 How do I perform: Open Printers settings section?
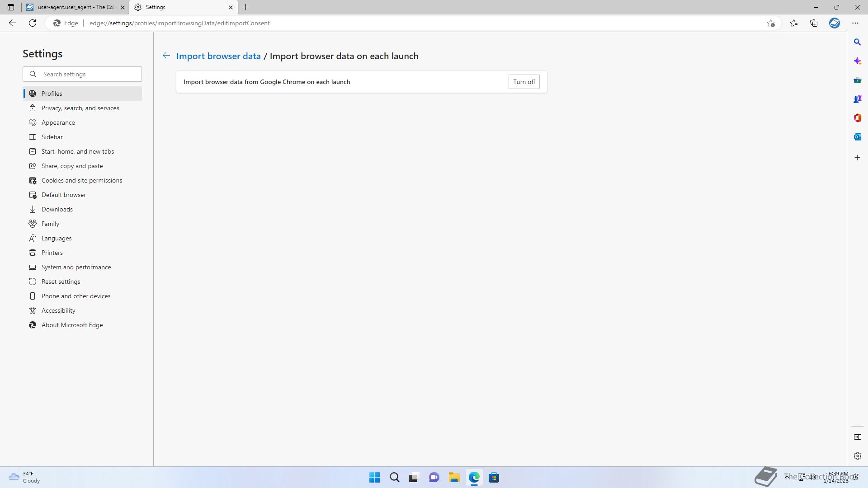[82, 253]
